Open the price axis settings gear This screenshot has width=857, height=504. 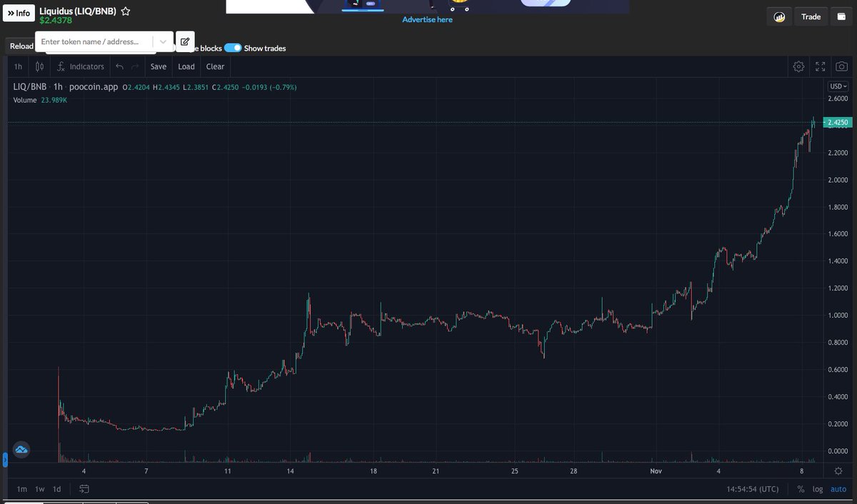(x=838, y=471)
